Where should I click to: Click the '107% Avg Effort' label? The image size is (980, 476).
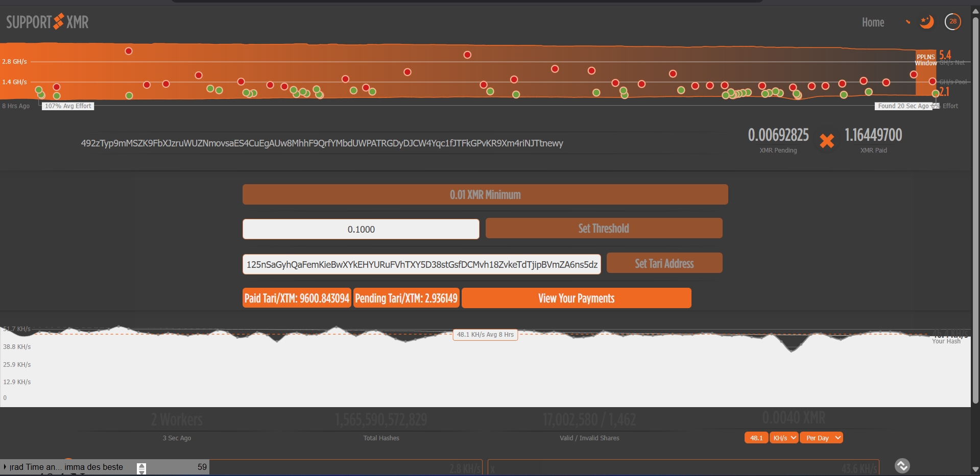[x=68, y=106]
